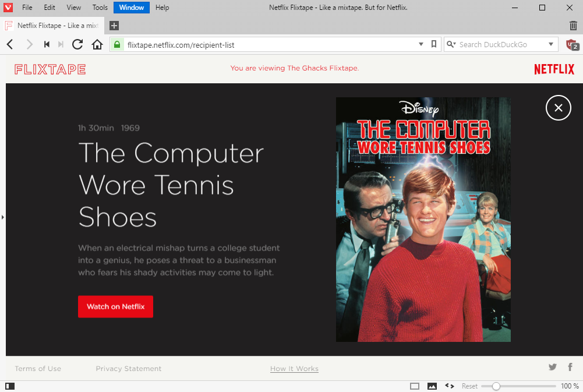Close the movie details overlay
This screenshot has width=583, height=392.
(x=558, y=108)
